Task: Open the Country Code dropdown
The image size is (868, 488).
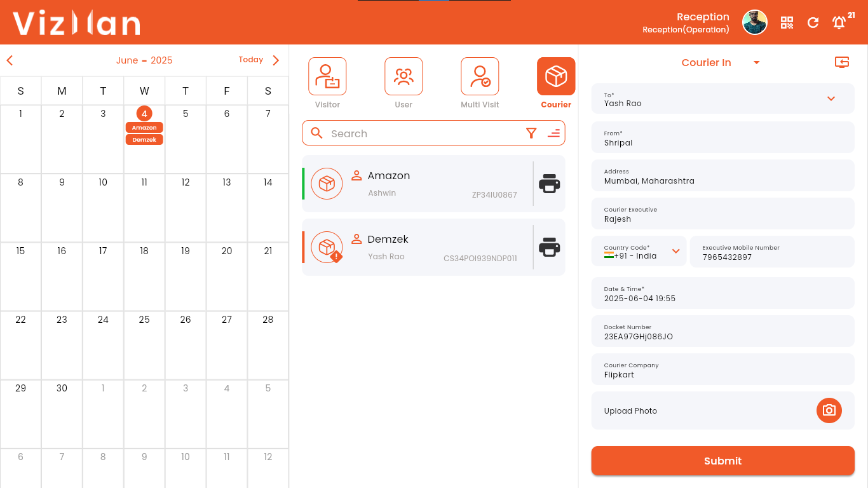Action: [x=675, y=251]
